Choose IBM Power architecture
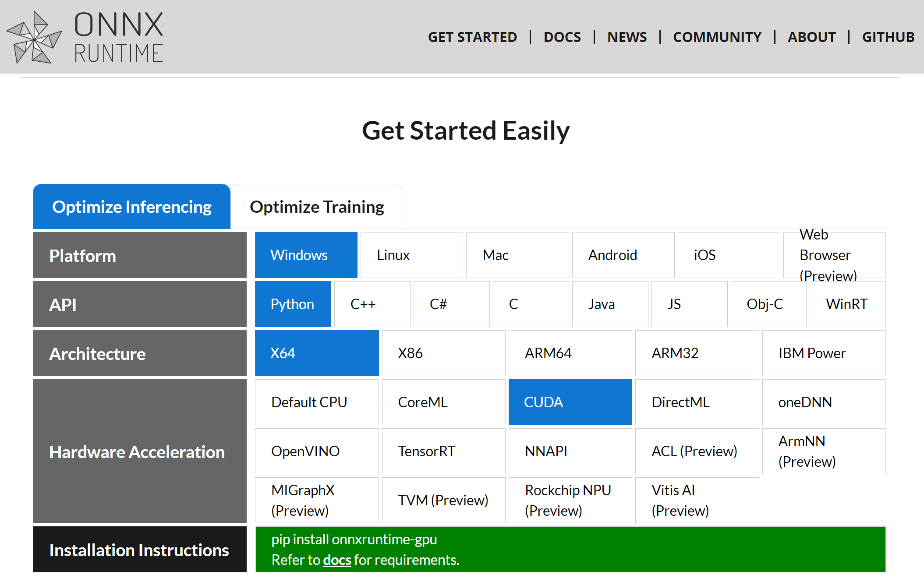This screenshot has width=924, height=578. [x=824, y=353]
